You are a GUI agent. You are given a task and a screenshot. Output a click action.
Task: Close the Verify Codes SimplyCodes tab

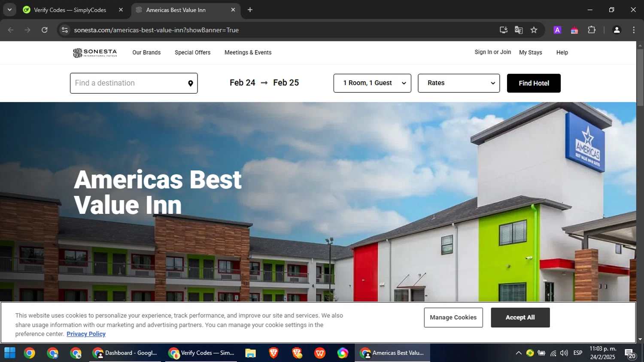(x=121, y=10)
